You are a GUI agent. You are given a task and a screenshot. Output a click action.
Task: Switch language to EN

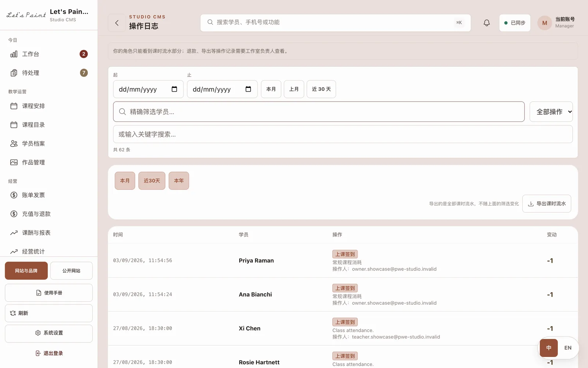tap(568, 348)
